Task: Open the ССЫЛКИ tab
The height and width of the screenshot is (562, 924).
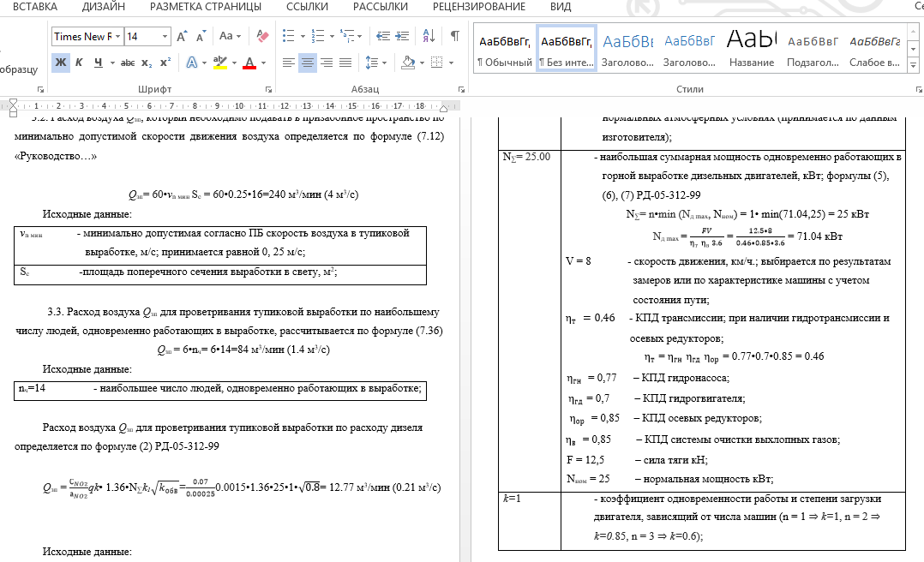Action: click(307, 7)
